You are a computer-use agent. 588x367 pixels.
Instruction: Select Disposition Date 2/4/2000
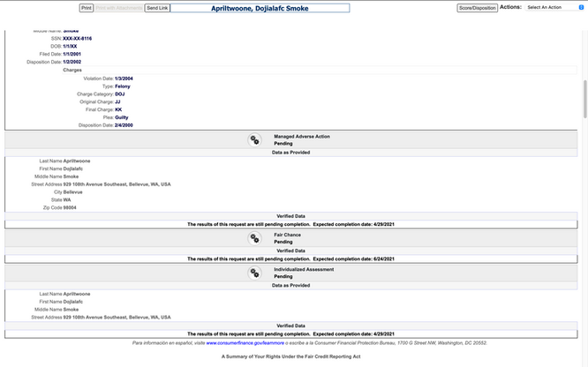pos(124,125)
